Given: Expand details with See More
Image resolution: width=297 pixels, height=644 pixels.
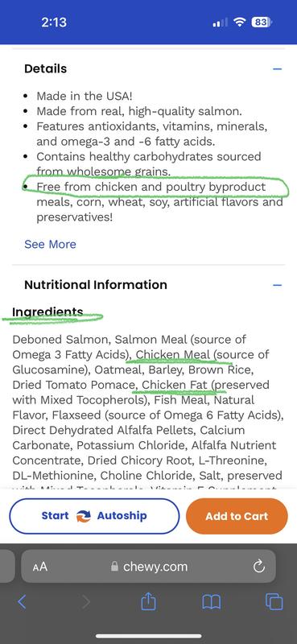Looking at the screenshot, I should [50, 244].
